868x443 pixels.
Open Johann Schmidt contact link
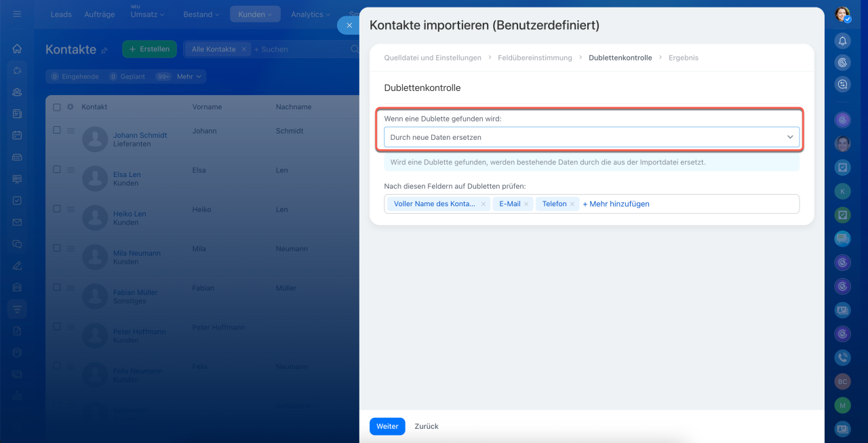click(x=140, y=135)
